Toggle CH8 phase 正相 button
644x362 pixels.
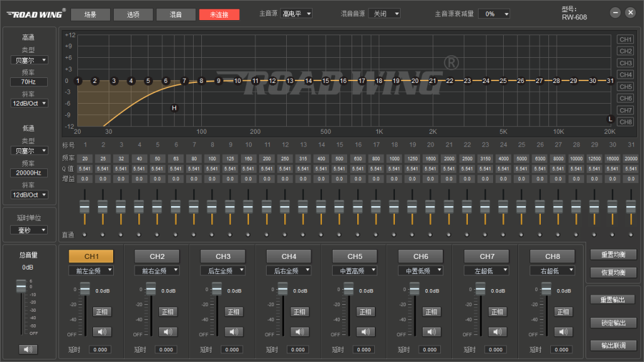point(563,312)
